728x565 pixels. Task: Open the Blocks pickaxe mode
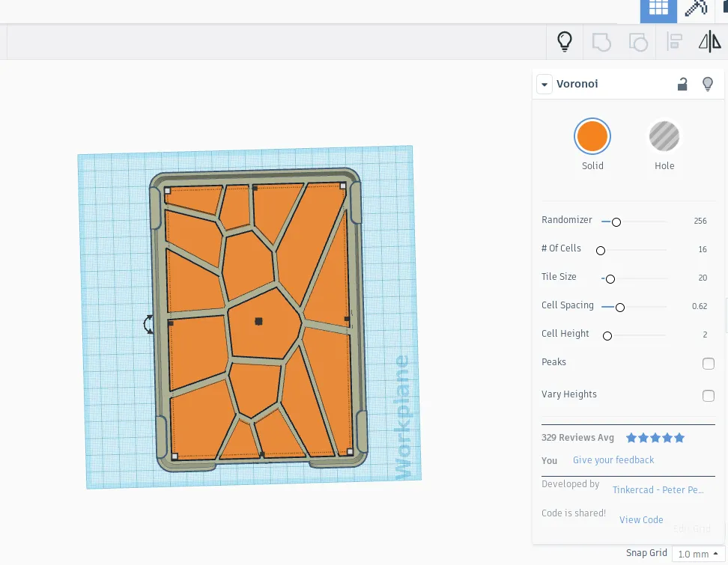[697, 8]
